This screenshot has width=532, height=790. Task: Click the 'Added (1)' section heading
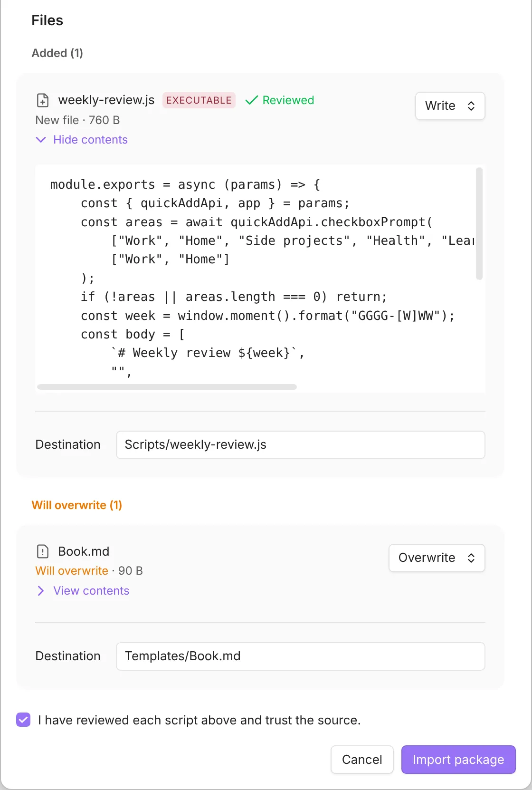[57, 53]
